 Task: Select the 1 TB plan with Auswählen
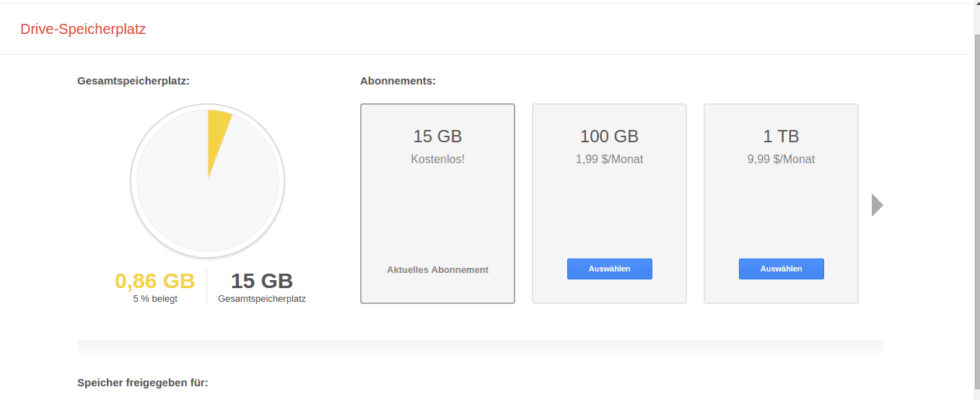pos(781,269)
